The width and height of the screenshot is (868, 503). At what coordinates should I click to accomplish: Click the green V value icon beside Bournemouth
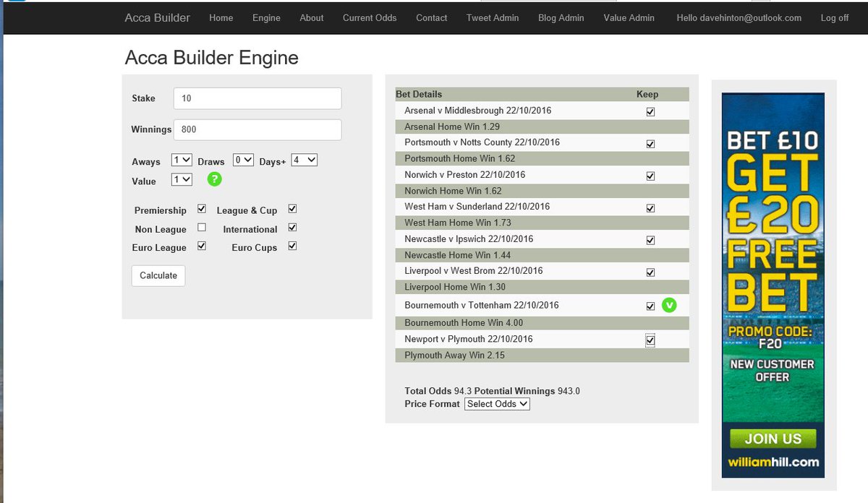pyautogui.click(x=669, y=305)
